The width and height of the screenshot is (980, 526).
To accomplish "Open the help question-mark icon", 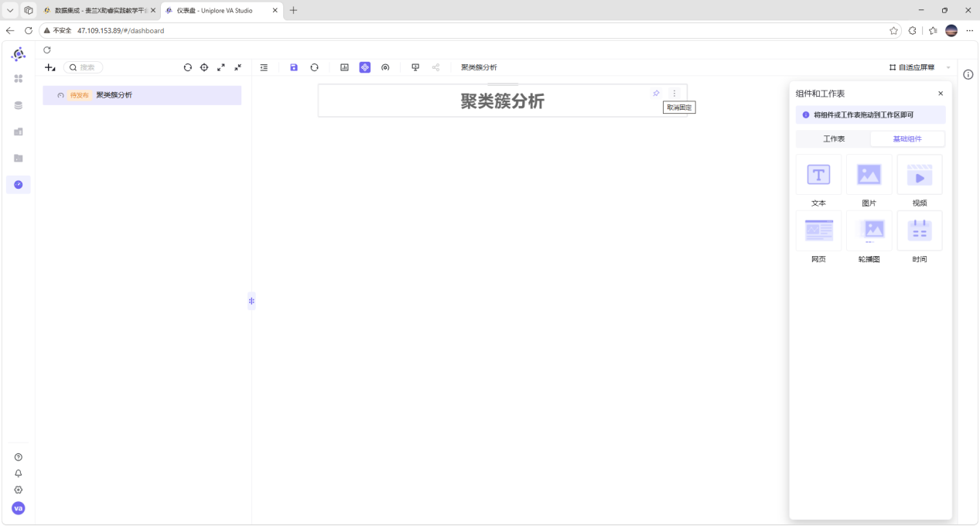I will click(x=19, y=457).
